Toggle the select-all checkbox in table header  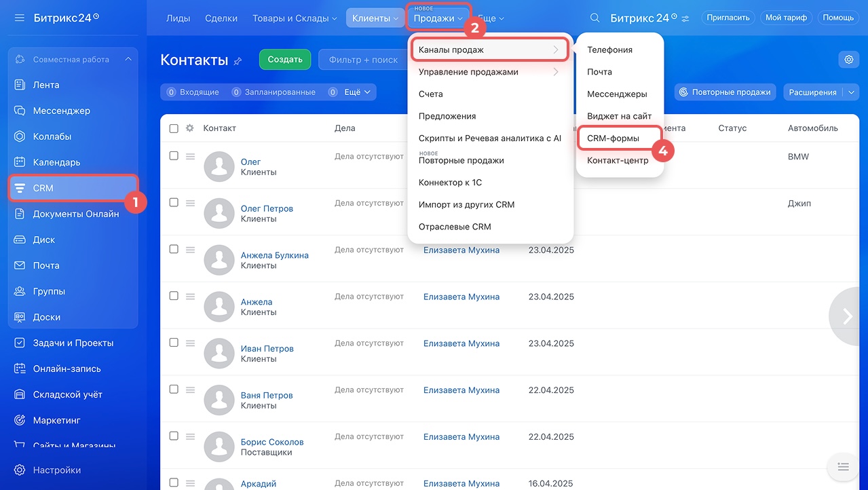[x=174, y=128]
